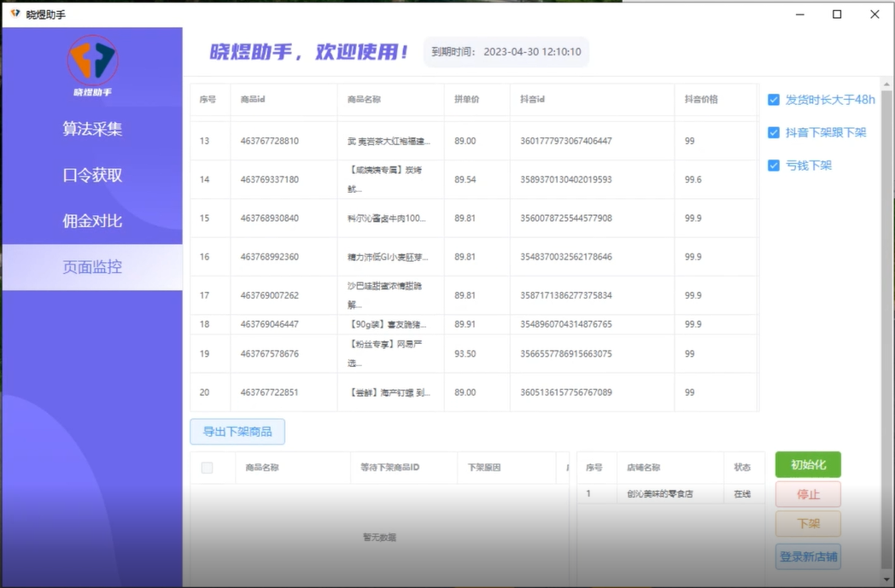Uncheck 抖音下架跟下架 option
The width and height of the screenshot is (895, 588).
[774, 132]
